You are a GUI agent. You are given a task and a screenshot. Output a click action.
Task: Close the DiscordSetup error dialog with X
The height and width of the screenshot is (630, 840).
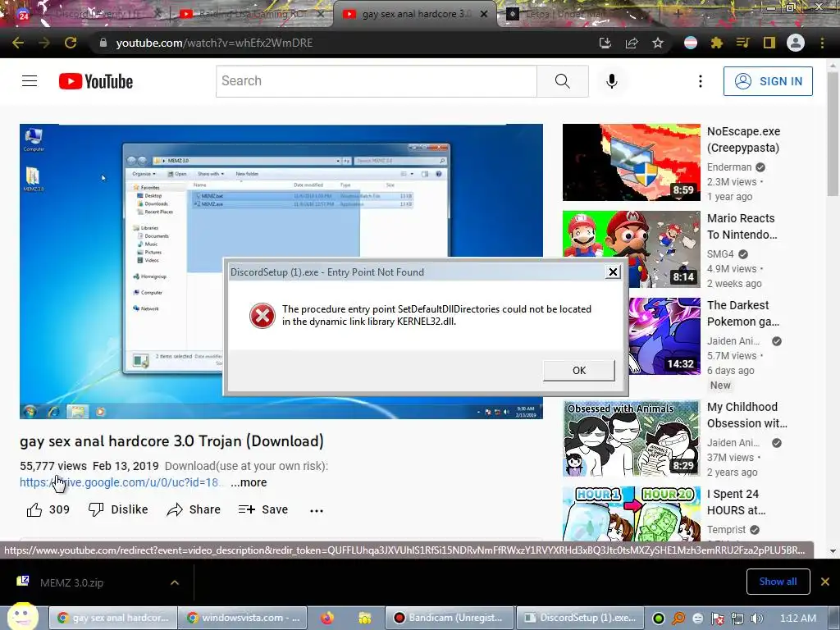pyautogui.click(x=613, y=272)
